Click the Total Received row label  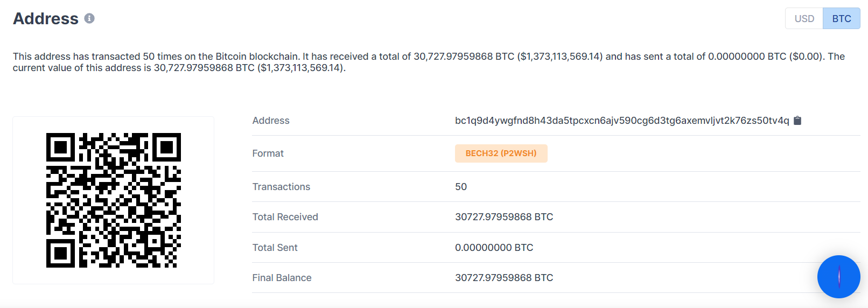pyautogui.click(x=285, y=217)
